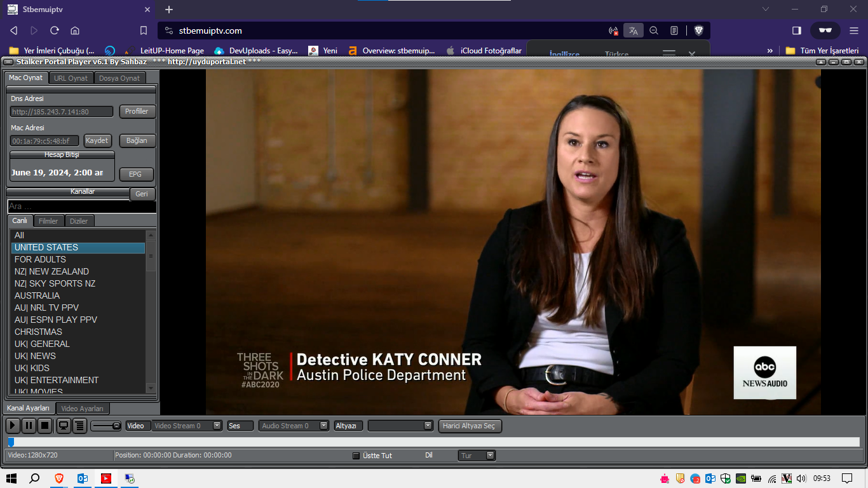Open the EPG guide button

point(135,174)
